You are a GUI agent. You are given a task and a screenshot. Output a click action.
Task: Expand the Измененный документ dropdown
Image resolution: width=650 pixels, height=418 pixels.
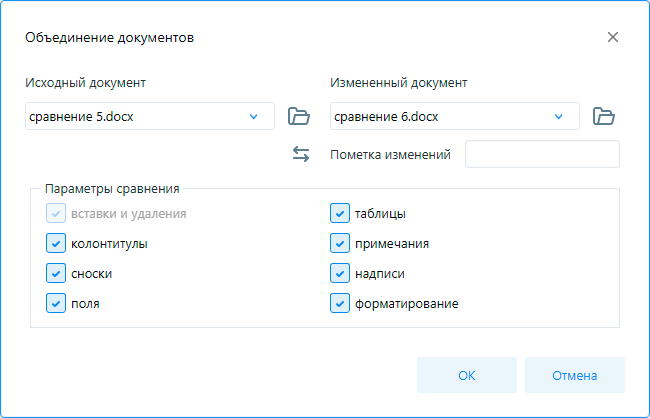tap(559, 116)
